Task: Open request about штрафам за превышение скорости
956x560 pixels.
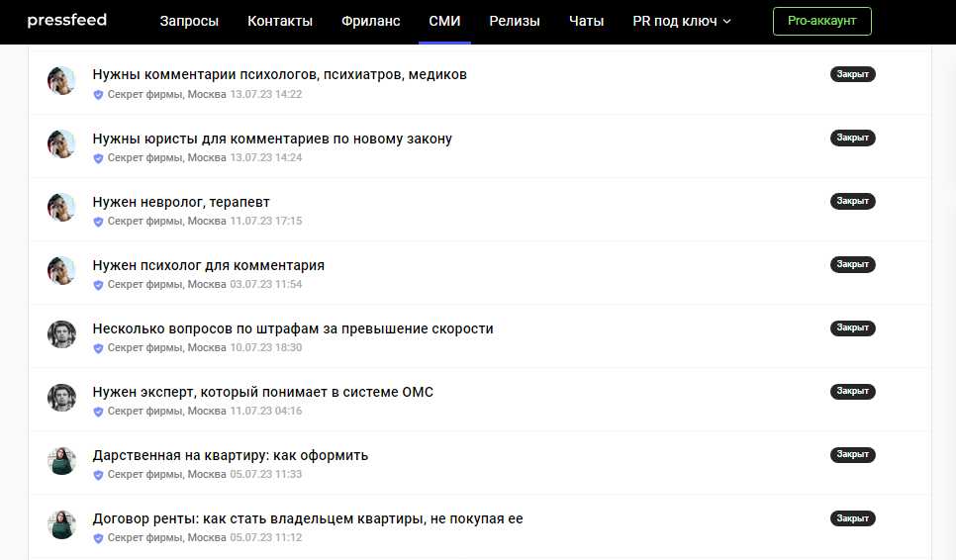Action: 293,328
